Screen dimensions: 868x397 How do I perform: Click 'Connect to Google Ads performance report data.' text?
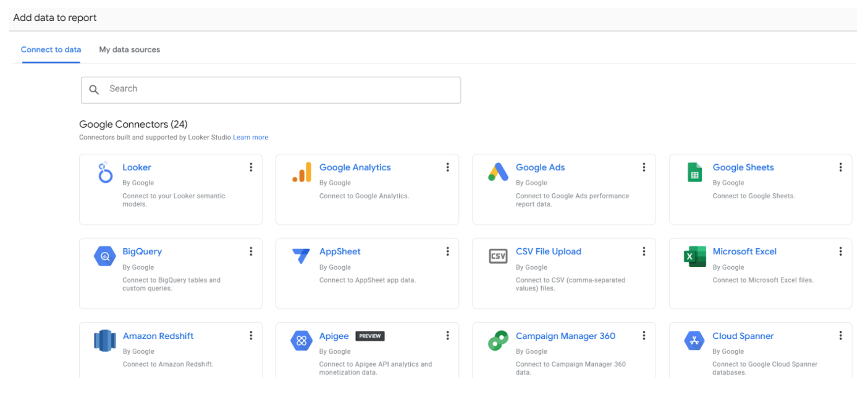[572, 200]
